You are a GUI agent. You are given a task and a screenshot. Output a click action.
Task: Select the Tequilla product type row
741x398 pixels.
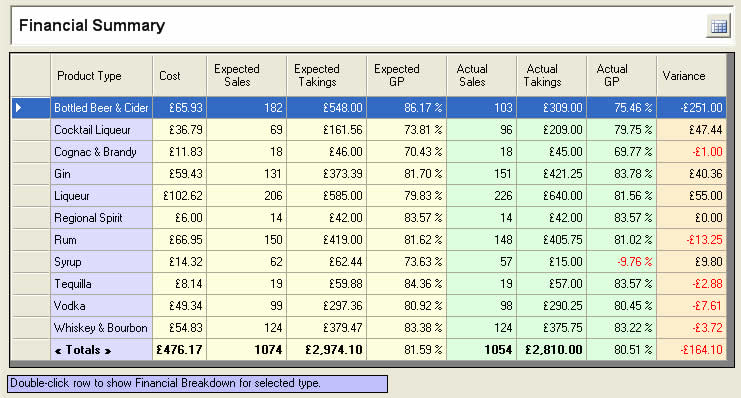coord(102,284)
